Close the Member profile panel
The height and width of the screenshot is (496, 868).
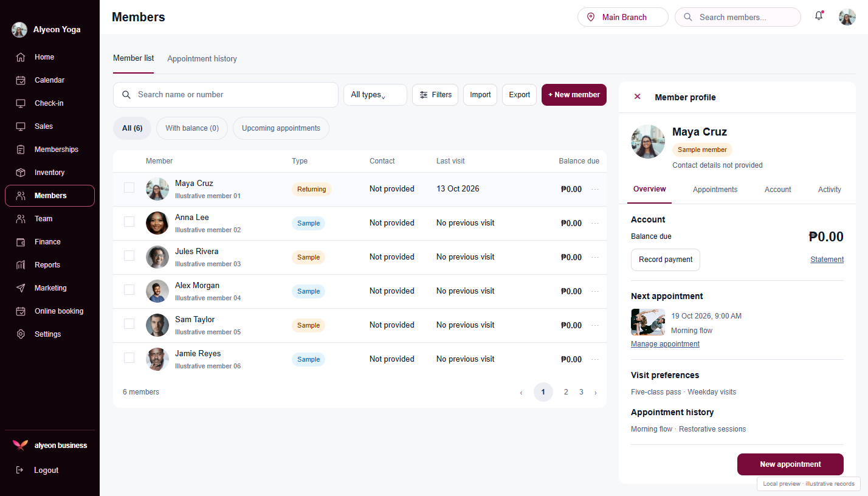[637, 97]
